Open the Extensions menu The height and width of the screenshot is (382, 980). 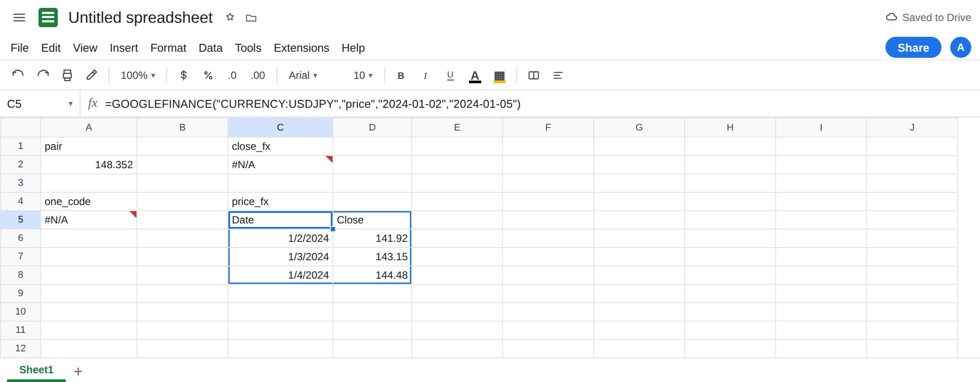pos(301,48)
